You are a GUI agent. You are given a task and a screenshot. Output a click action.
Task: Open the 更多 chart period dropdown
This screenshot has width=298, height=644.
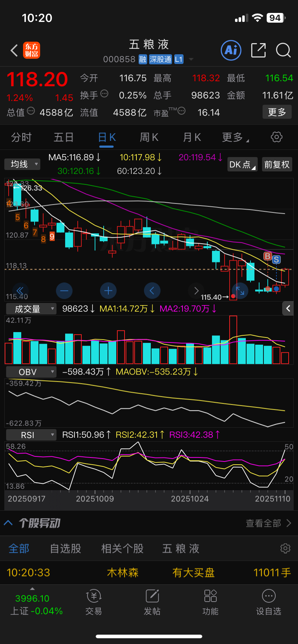(x=235, y=137)
